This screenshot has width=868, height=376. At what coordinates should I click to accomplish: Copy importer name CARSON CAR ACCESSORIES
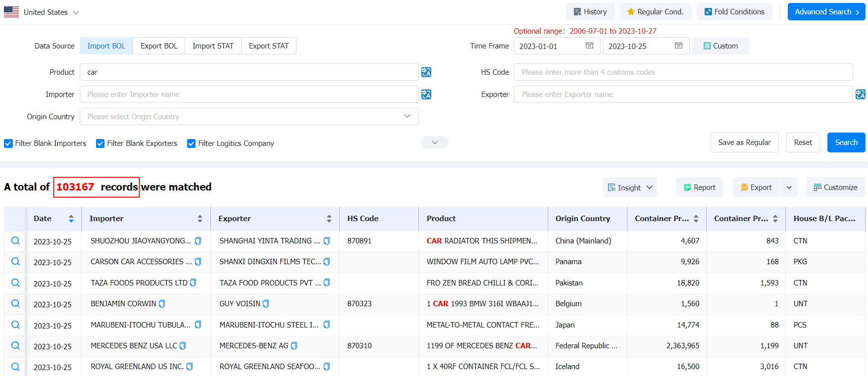[198, 262]
